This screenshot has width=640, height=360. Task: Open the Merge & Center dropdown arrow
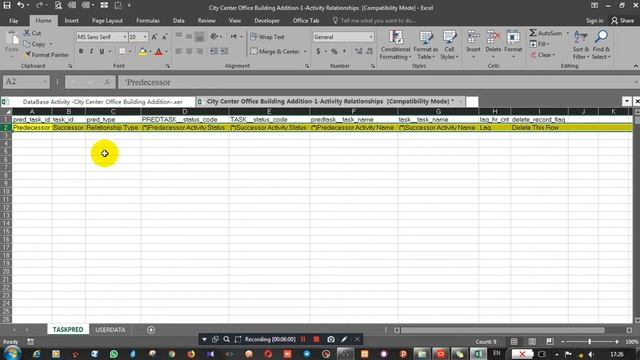click(305, 51)
